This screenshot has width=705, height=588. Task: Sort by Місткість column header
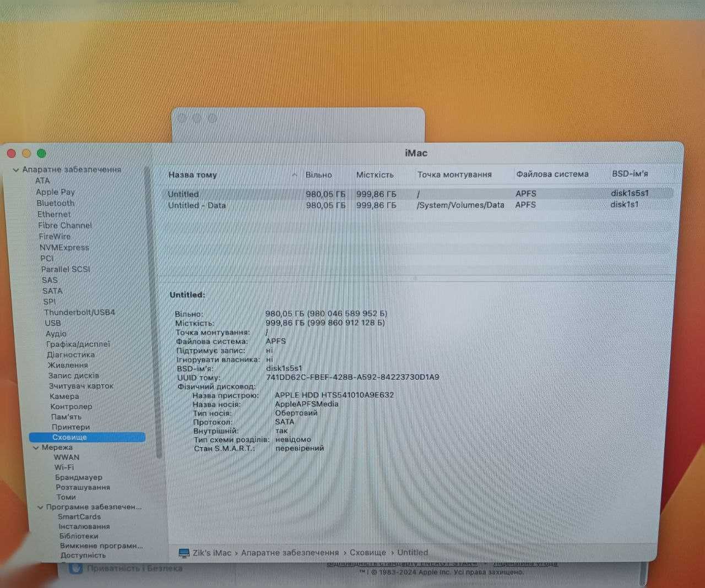tap(375, 175)
